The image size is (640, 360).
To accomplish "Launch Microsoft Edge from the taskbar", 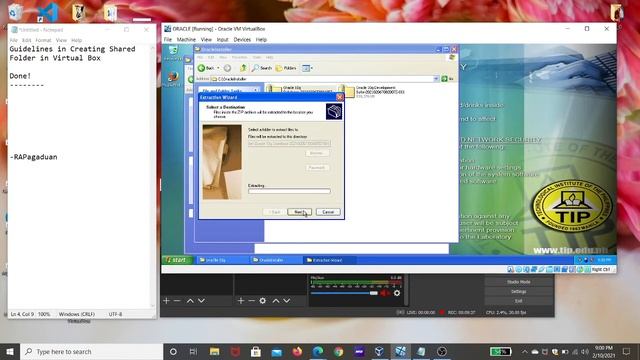I will (x=318, y=351).
